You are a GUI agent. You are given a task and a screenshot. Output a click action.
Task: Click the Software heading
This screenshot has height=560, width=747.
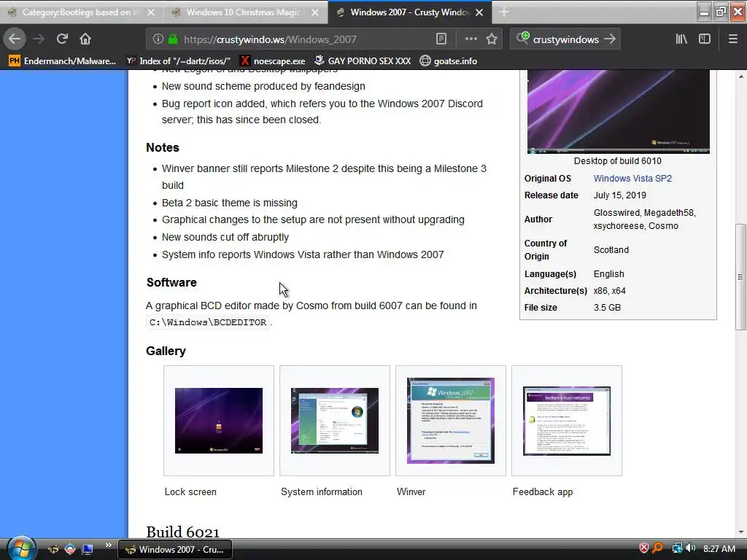pos(171,282)
